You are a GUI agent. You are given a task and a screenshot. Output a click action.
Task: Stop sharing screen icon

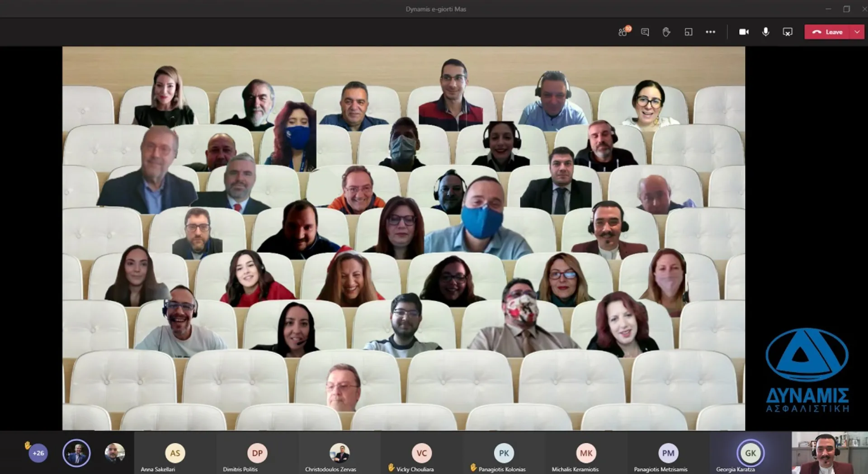788,32
